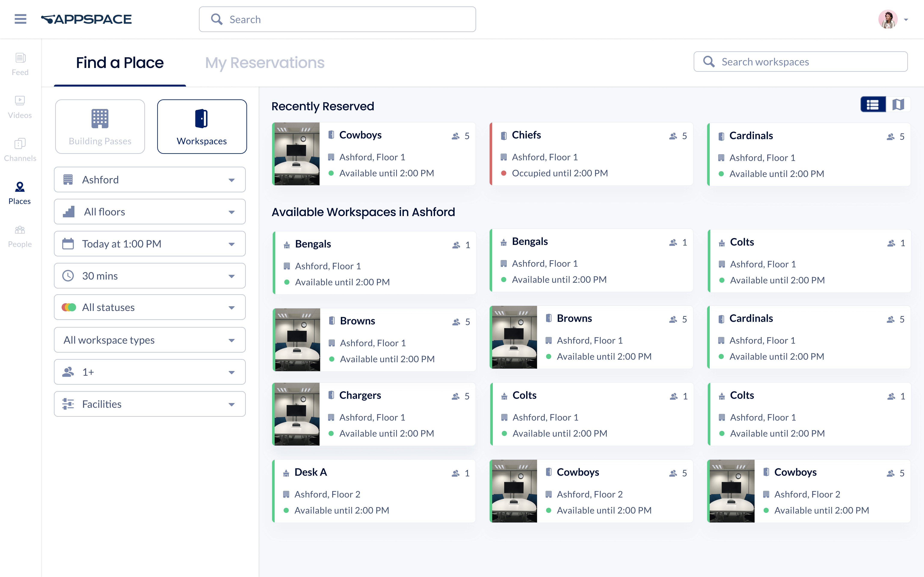
Task: Open the hamburger menu icon
Action: (x=20, y=19)
